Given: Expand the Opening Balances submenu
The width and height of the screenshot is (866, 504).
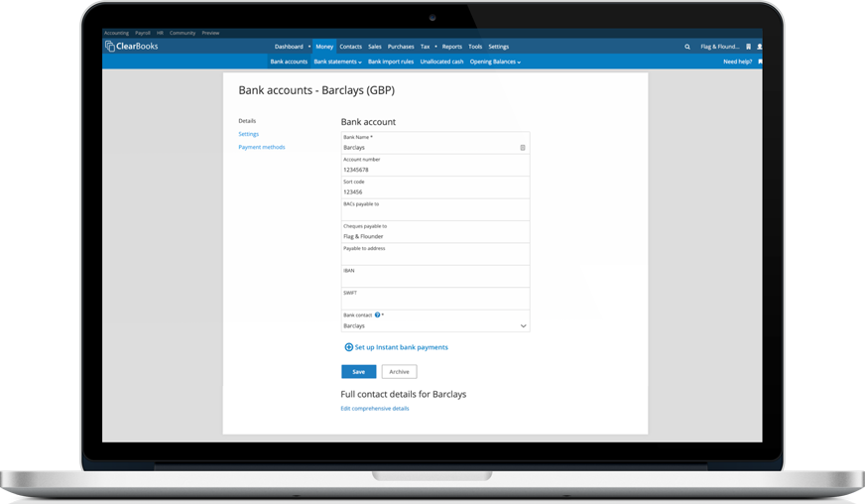Looking at the screenshot, I should pyautogui.click(x=495, y=62).
